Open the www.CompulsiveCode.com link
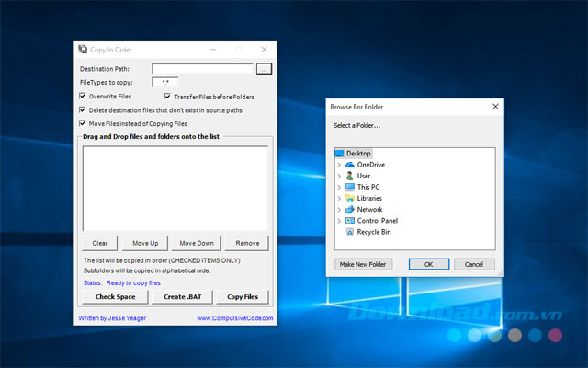 (235, 318)
